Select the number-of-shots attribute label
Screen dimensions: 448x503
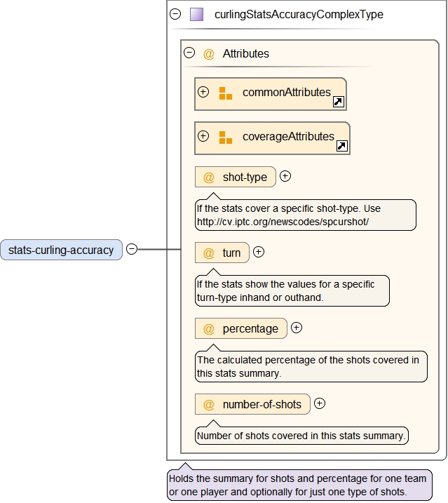pos(262,404)
